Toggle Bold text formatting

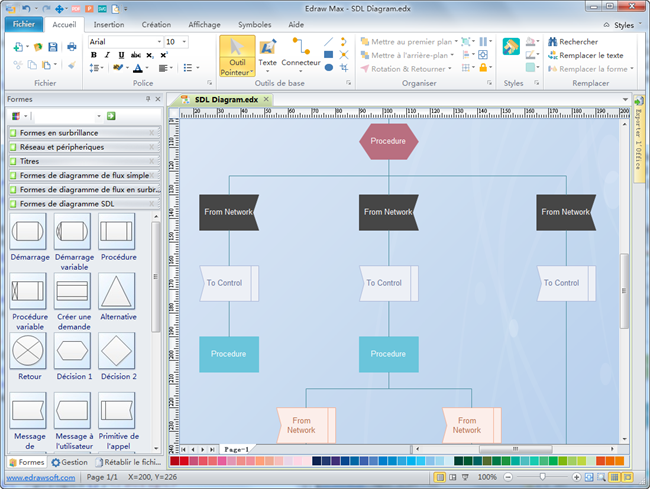pos(94,55)
